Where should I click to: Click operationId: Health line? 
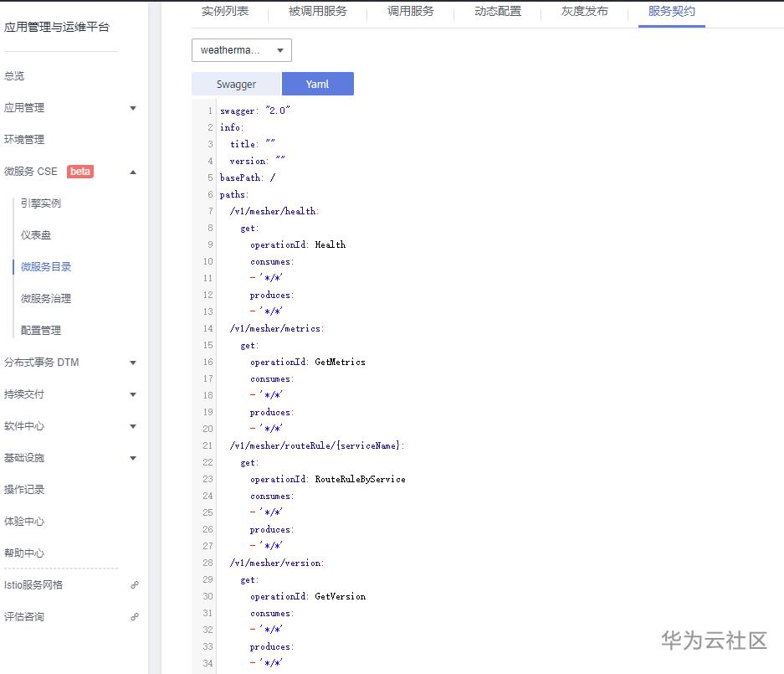click(x=298, y=244)
